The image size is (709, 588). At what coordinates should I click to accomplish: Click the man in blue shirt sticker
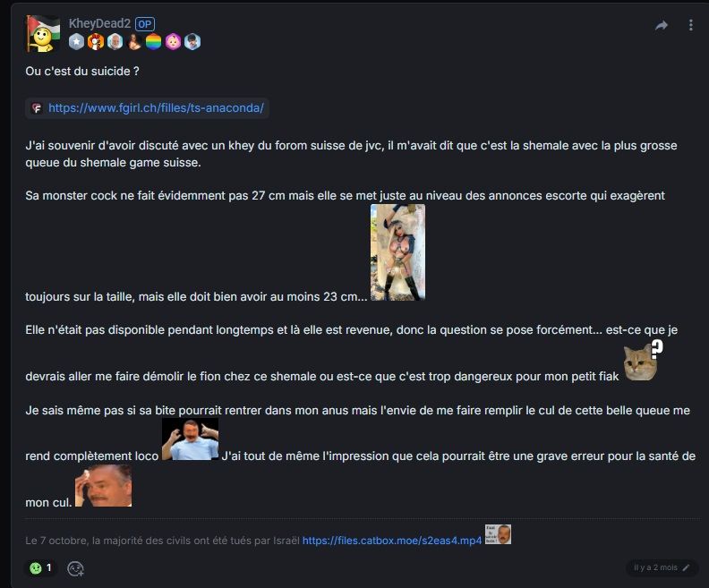click(x=191, y=439)
